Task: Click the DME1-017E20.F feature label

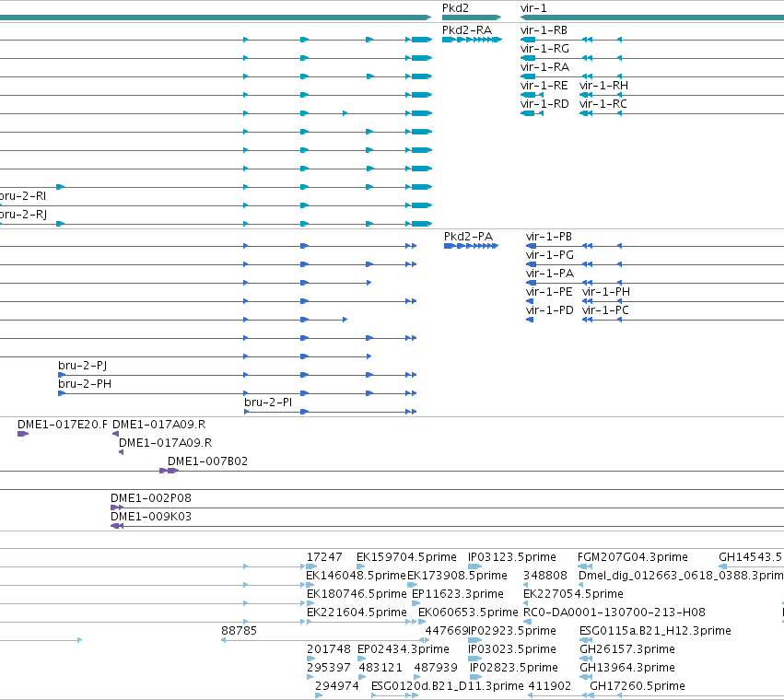Action: click(63, 425)
